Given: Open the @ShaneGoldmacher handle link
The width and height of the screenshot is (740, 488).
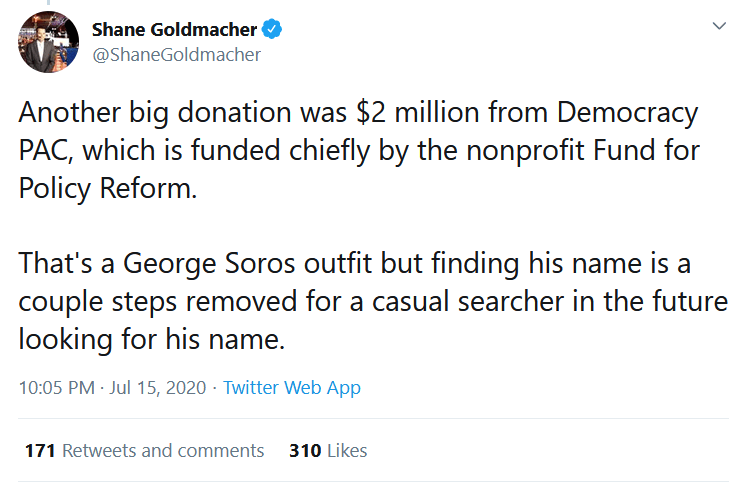Looking at the screenshot, I should click(176, 55).
